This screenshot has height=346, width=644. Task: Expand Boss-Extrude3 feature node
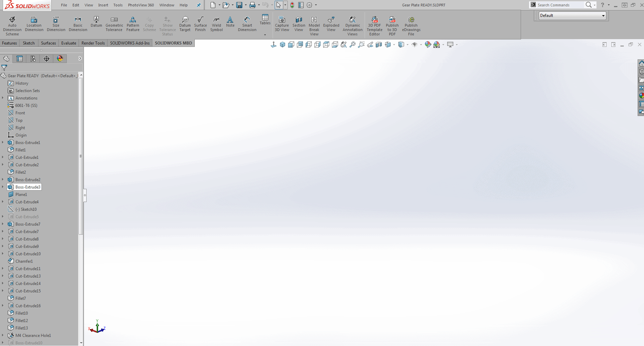[3, 187]
